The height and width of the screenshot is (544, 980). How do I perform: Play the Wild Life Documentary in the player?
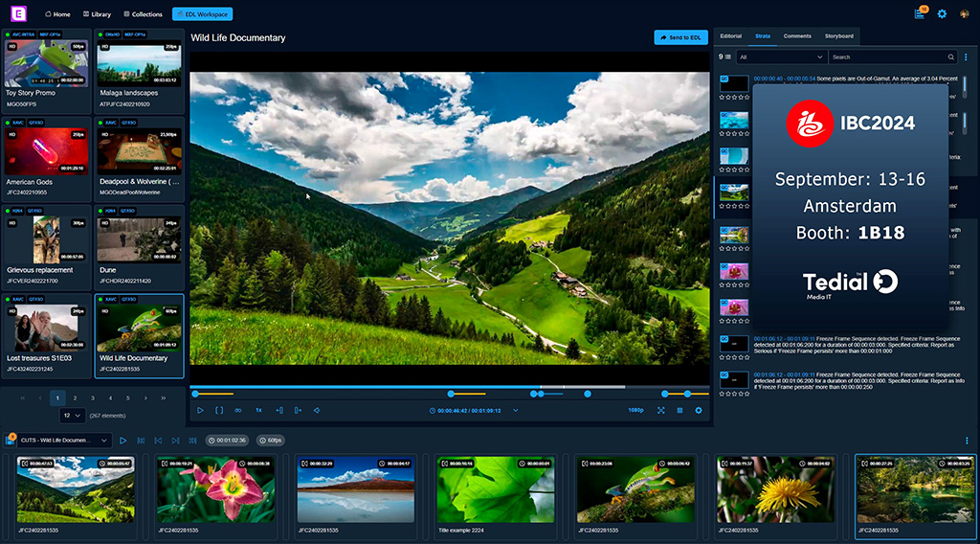(x=200, y=411)
